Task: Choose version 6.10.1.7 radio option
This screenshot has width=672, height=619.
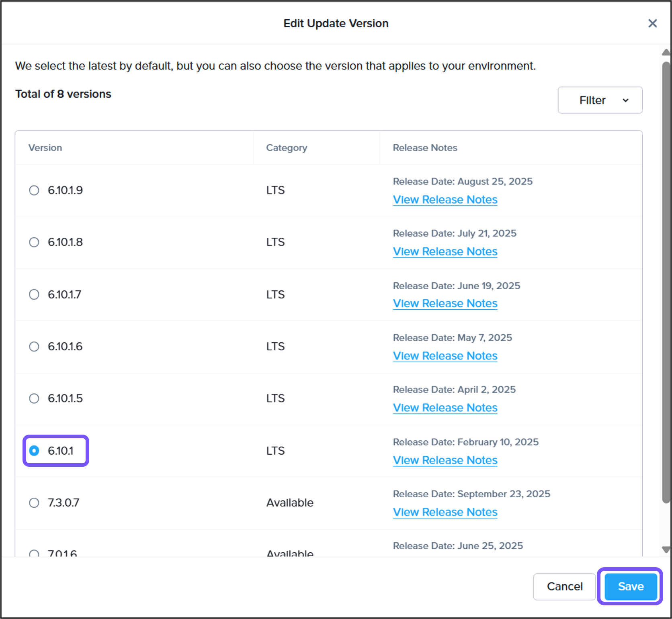Action: [34, 294]
